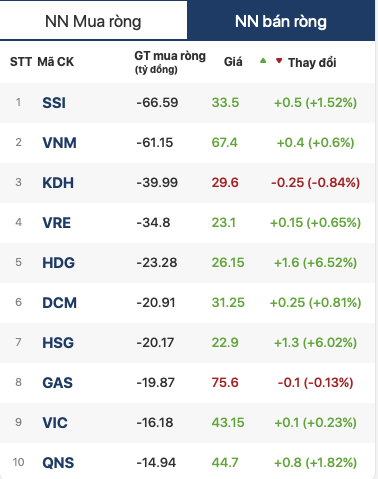Open the VIC stock ticker
Screen dimensions: 378x479
pos(55,423)
